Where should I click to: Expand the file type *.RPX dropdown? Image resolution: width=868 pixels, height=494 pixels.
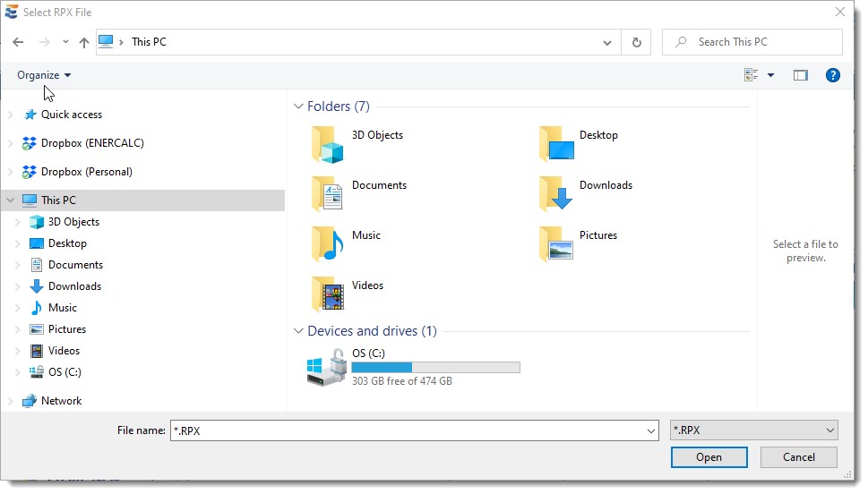pyautogui.click(x=830, y=430)
